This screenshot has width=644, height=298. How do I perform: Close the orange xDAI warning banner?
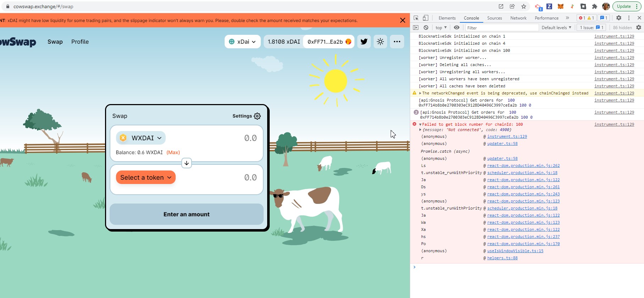pos(402,20)
